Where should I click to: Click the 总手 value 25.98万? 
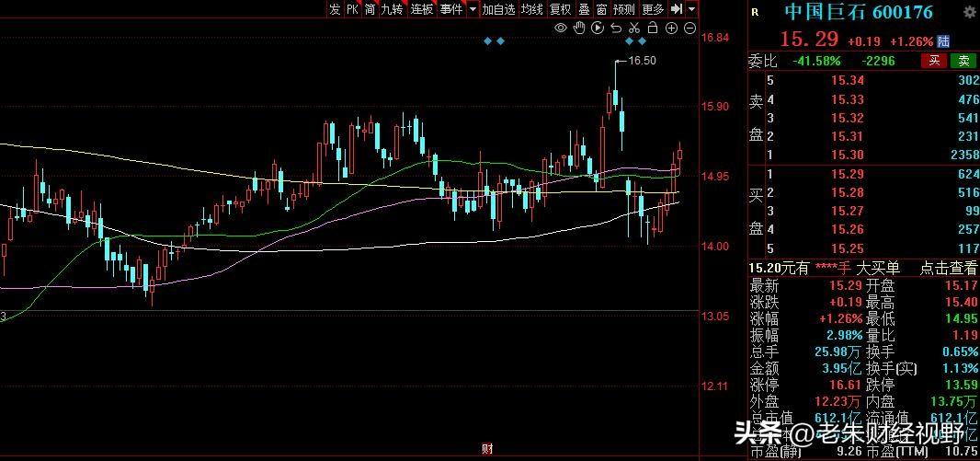coord(839,352)
